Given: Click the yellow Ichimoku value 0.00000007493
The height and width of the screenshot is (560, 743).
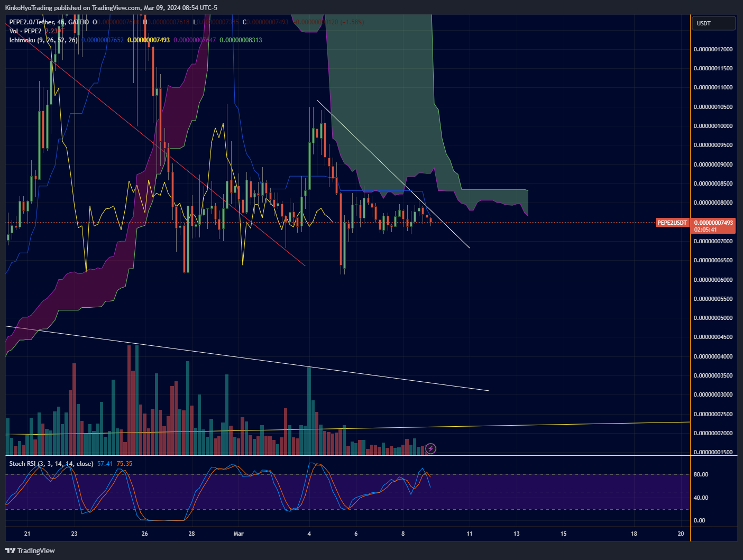Looking at the screenshot, I should click(149, 40).
